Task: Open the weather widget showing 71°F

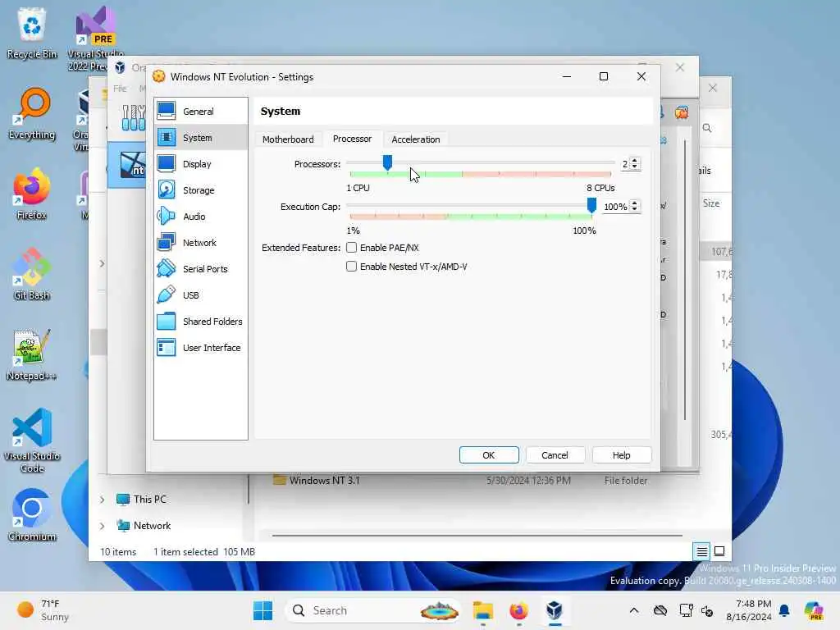Action: coord(43,610)
